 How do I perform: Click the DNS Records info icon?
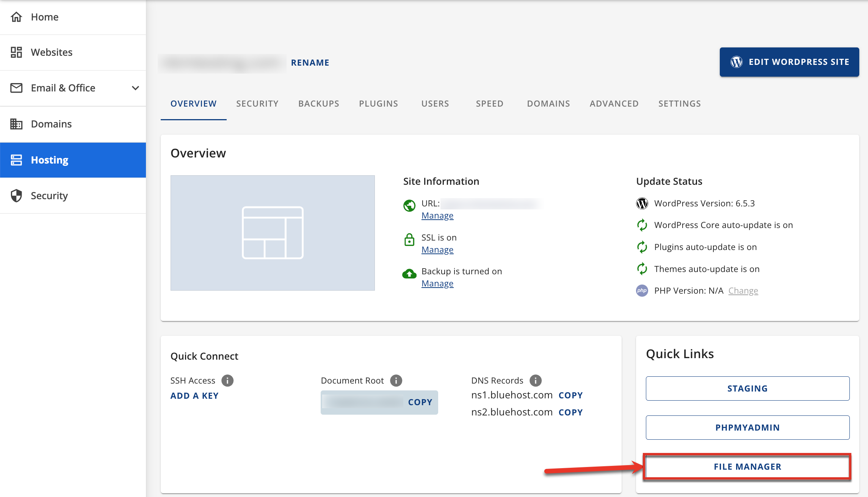[x=536, y=381]
